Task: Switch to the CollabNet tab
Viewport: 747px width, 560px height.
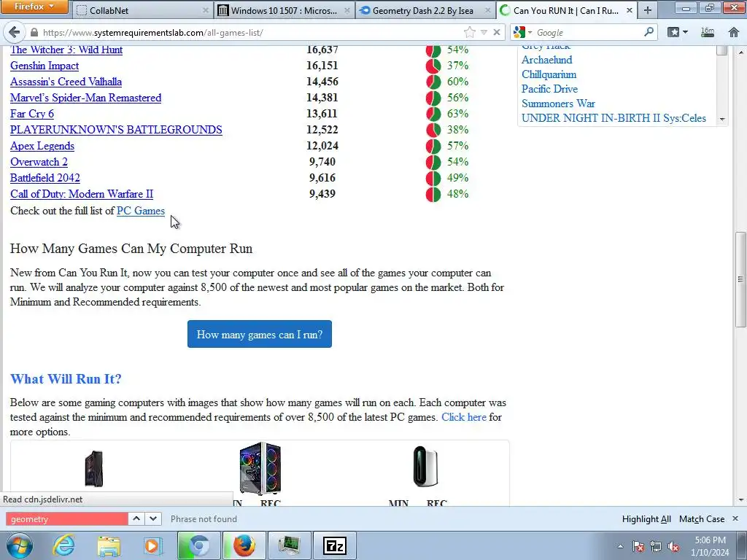Action: point(142,10)
